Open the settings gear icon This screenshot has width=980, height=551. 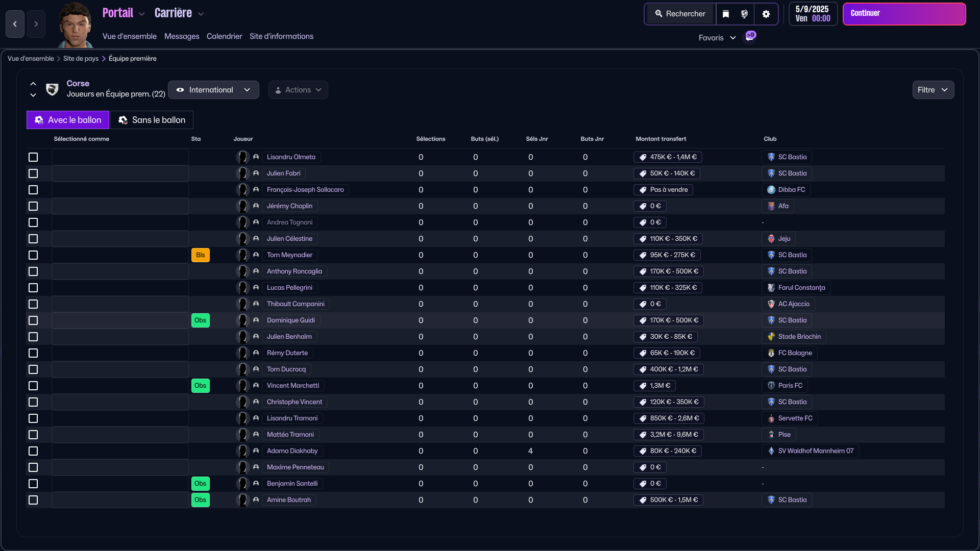766,14
